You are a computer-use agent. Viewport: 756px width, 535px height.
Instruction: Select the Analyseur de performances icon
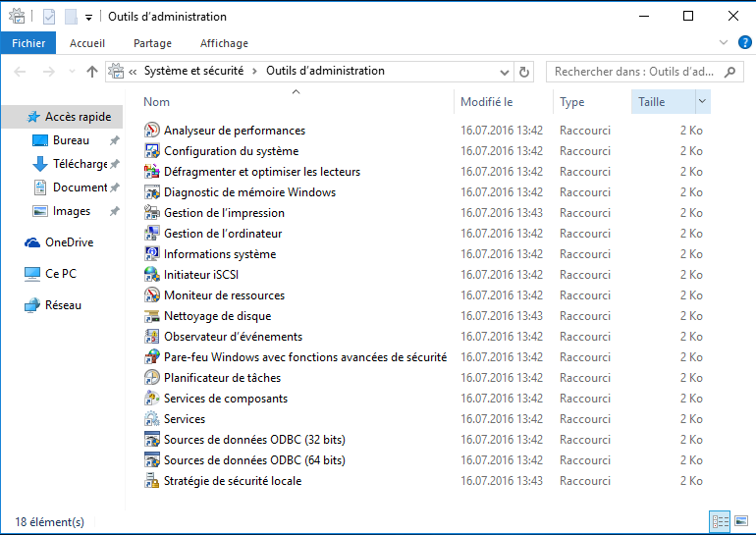[152, 131]
